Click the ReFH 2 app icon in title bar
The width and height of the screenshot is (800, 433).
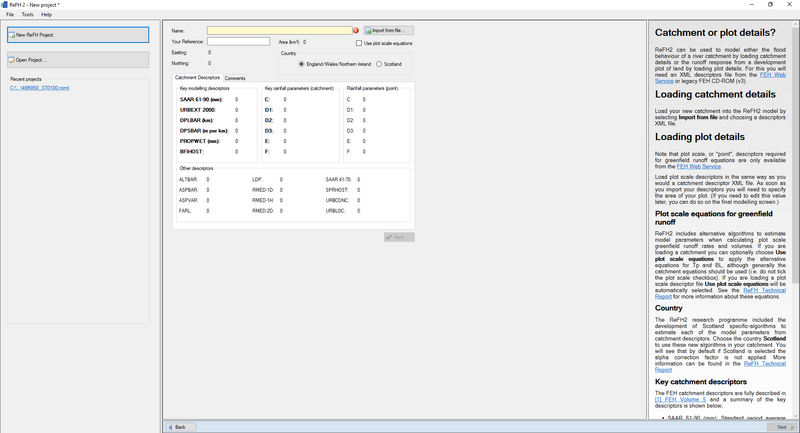click(x=5, y=4)
